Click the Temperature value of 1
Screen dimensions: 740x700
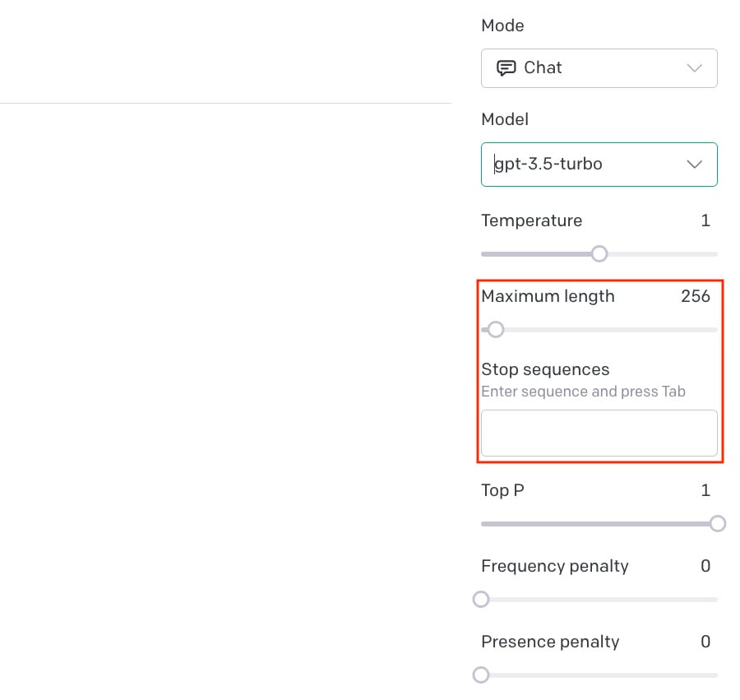pos(705,220)
